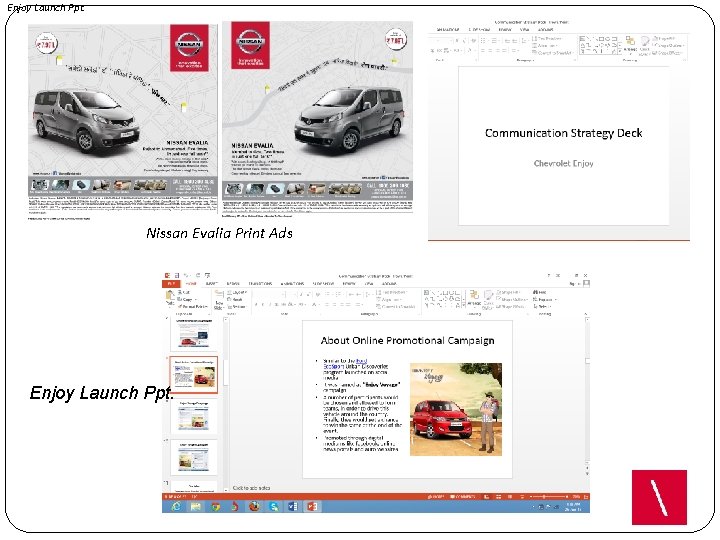
Task: Click the PowerPoint taskbar icon
Action: click(x=313, y=506)
